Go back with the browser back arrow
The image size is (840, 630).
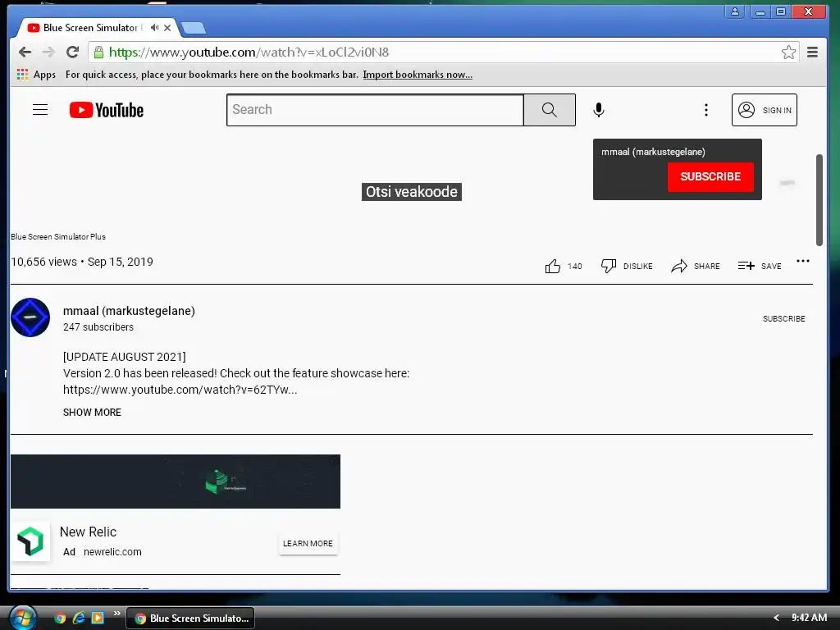pos(25,52)
